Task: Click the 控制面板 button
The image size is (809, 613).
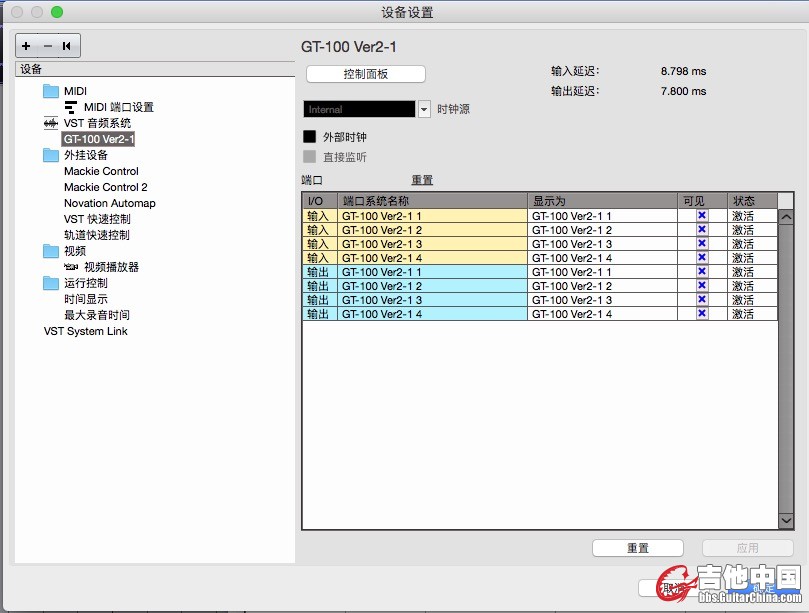Action: point(365,74)
